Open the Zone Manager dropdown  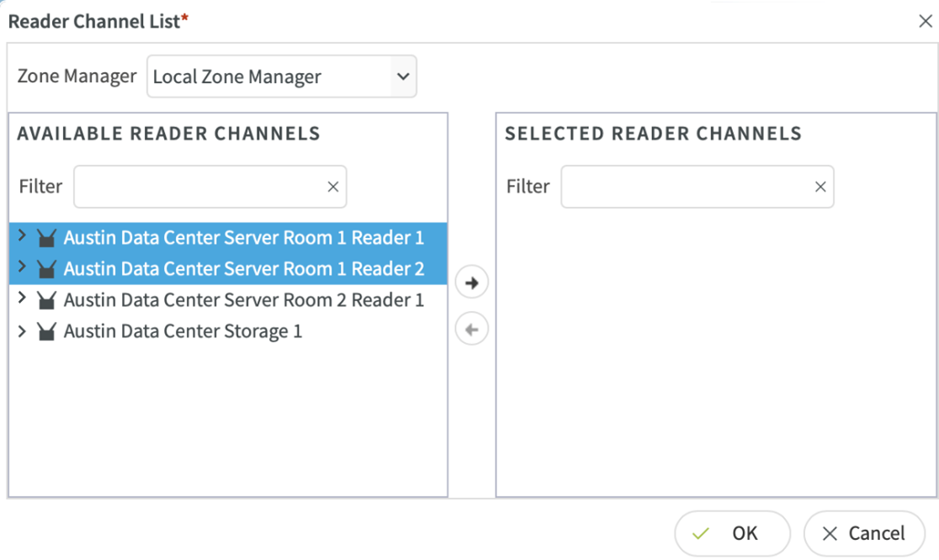tap(281, 77)
